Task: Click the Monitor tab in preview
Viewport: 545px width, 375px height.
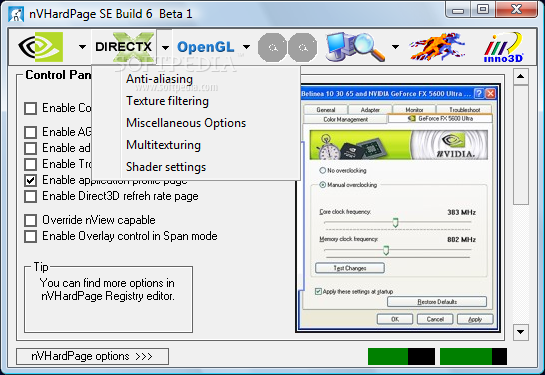Action: (x=414, y=109)
